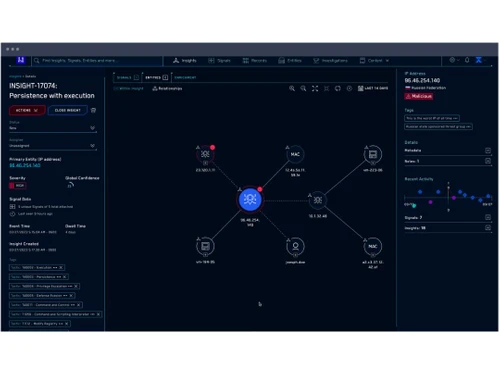Click the Malicious badge in right panel
The width and height of the screenshot is (500, 375).
(419, 96)
